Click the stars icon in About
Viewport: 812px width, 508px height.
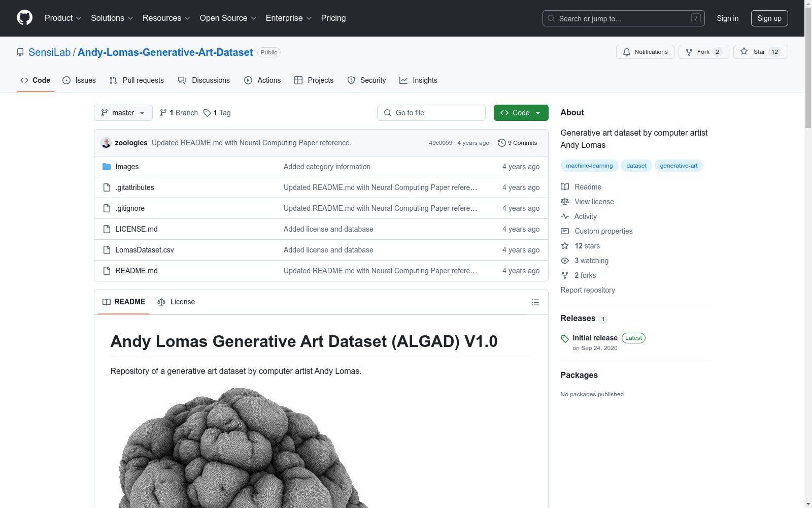(x=565, y=246)
